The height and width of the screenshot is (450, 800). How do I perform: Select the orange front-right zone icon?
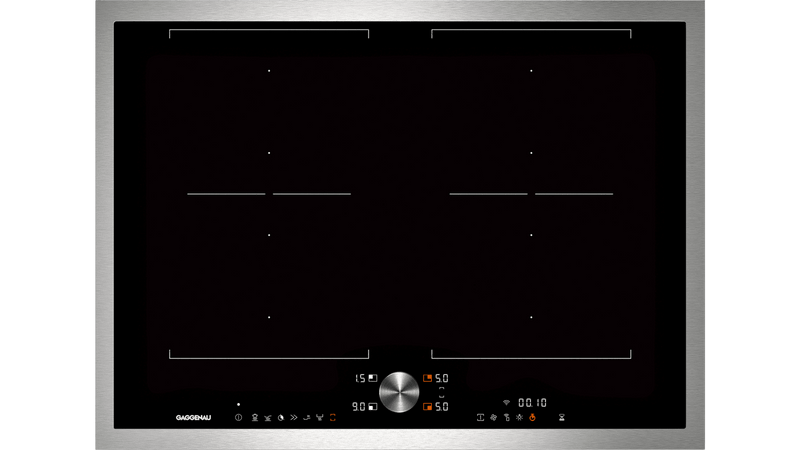pos(427,407)
